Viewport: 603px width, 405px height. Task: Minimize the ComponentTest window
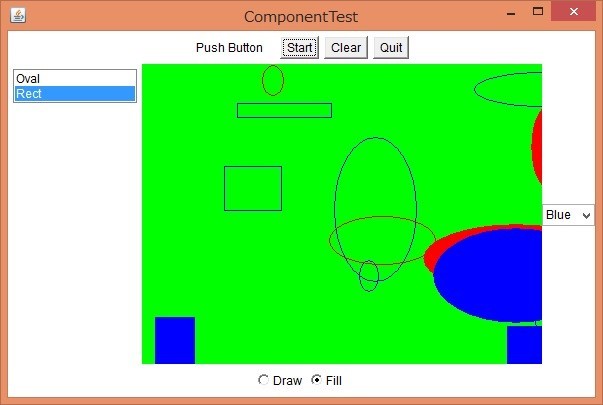(x=511, y=13)
